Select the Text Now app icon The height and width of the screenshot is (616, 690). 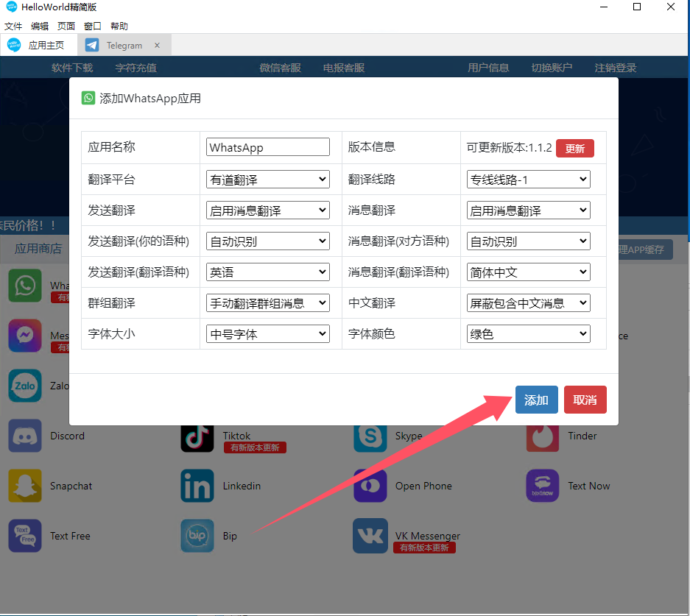[x=543, y=486]
